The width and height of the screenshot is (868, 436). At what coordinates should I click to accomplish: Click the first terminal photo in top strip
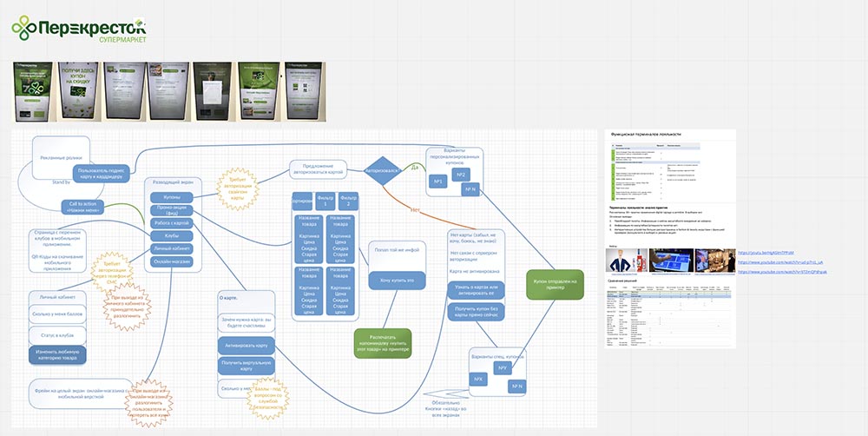pos(32,92)
